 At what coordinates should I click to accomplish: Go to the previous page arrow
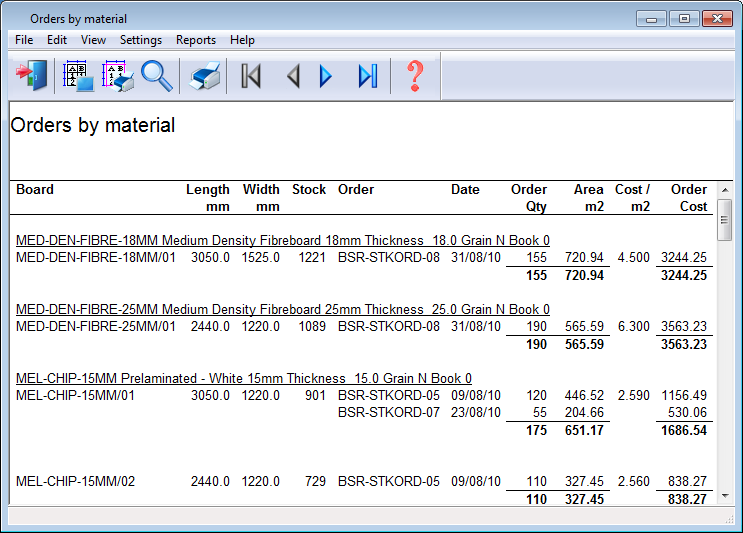294,76
